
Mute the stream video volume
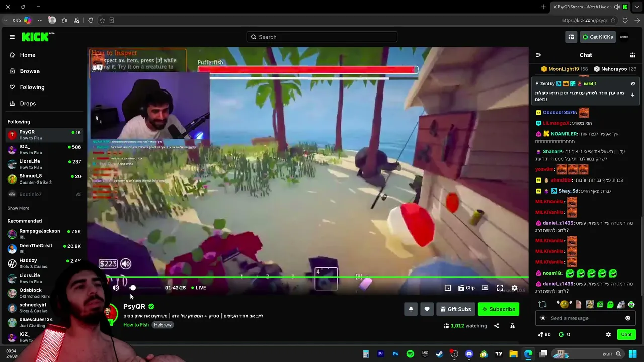(116, 288)
